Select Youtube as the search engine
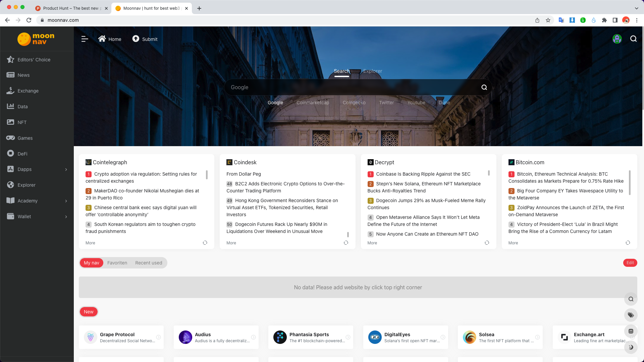The width and height of the screenshot is (644, 362). [416, 103]
